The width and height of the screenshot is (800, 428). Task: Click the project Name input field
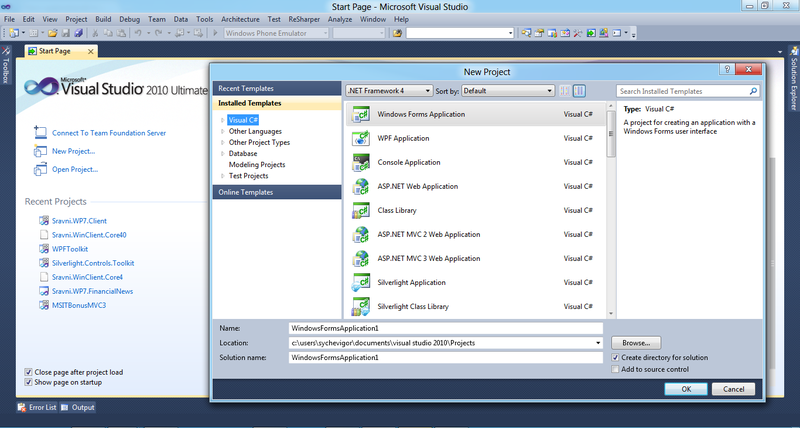[x=446, y=328]
